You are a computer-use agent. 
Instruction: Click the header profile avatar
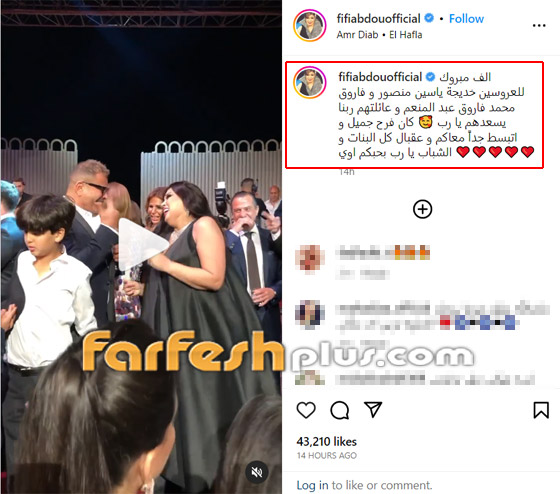click(x=310, y=26)
